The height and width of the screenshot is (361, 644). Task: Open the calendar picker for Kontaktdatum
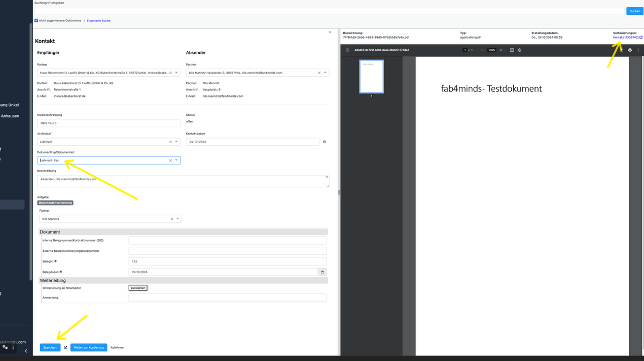[x=325, y=142]
